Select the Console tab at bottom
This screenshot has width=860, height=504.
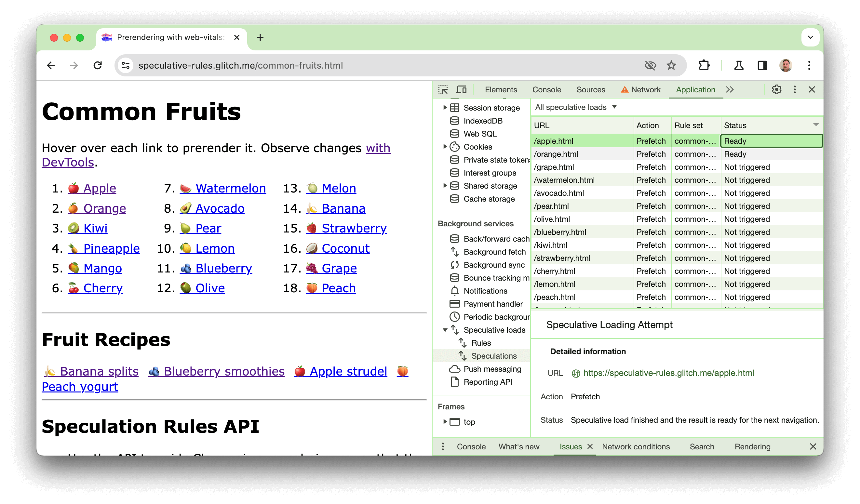(470, 446)
